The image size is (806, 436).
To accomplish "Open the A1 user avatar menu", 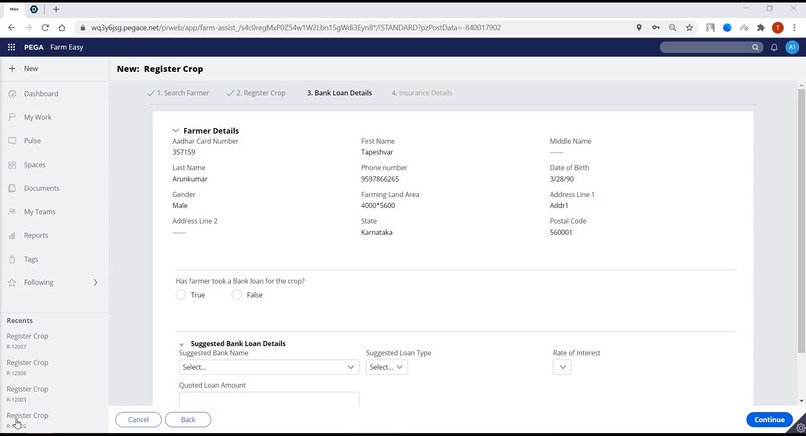I will point(792,47).
